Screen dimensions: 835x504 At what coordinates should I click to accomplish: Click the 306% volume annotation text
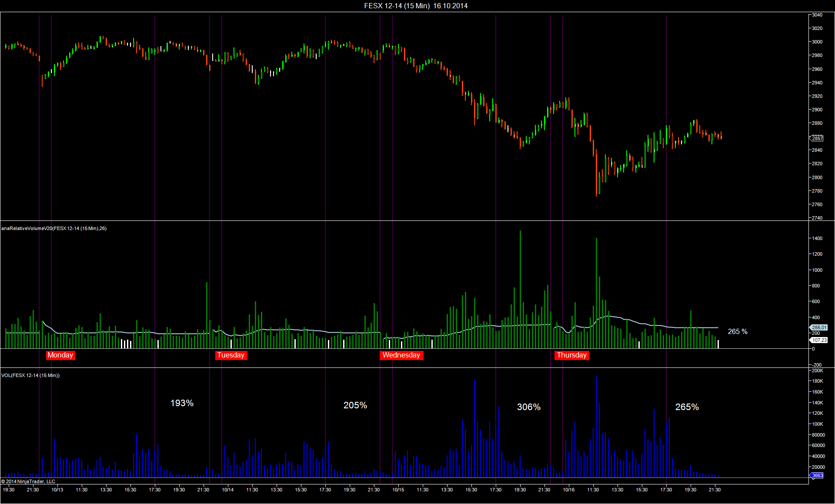(x=529, y=407)
